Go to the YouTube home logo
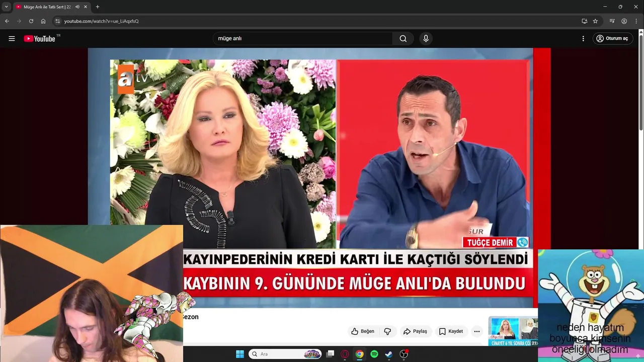The height and width of the screenshot is (362, 644). (40, 39)
